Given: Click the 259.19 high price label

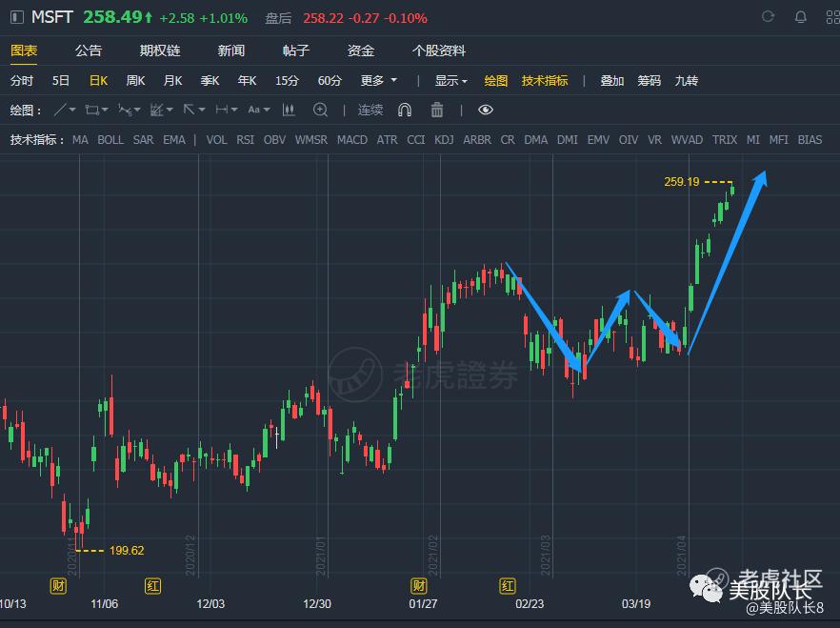Looking at the screenshot, I should pos(682,182).
